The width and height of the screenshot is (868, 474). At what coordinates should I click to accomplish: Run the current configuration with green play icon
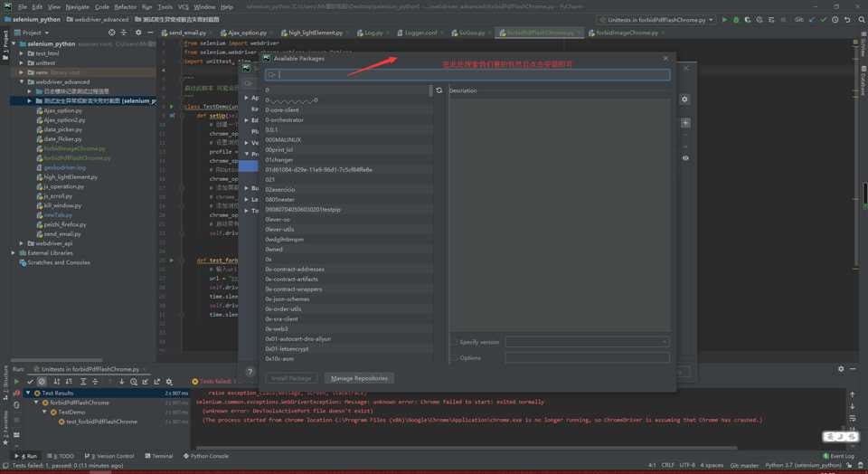[724, 19]
